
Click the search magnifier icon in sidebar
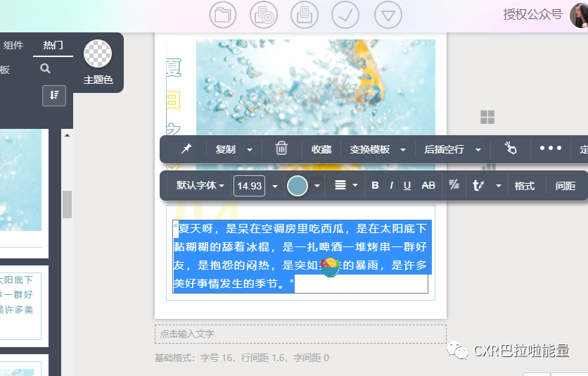[45, 68]
